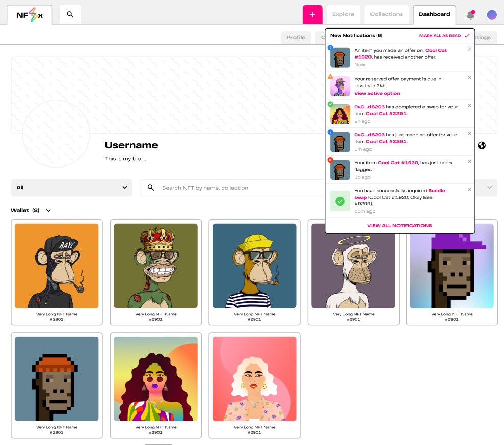Switch to the Explore tab
The height and width of the screenshot is (445, 504).
point(343,15)
